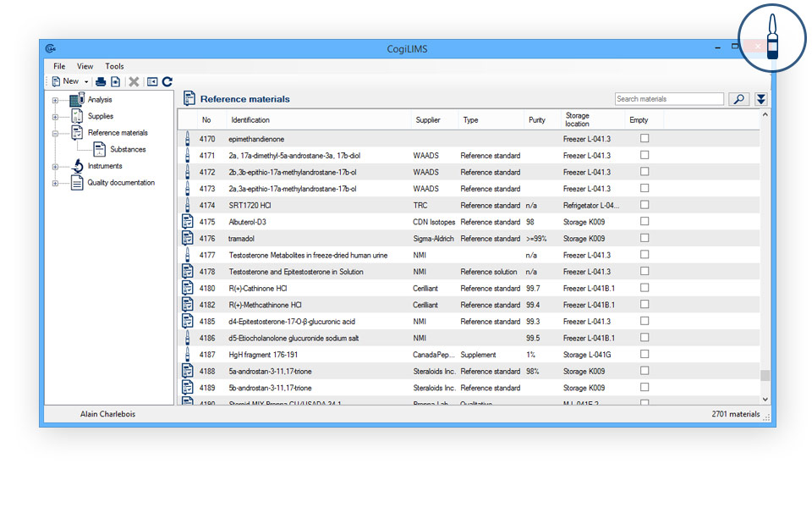Click the magnifier search button

coord(738,99)
